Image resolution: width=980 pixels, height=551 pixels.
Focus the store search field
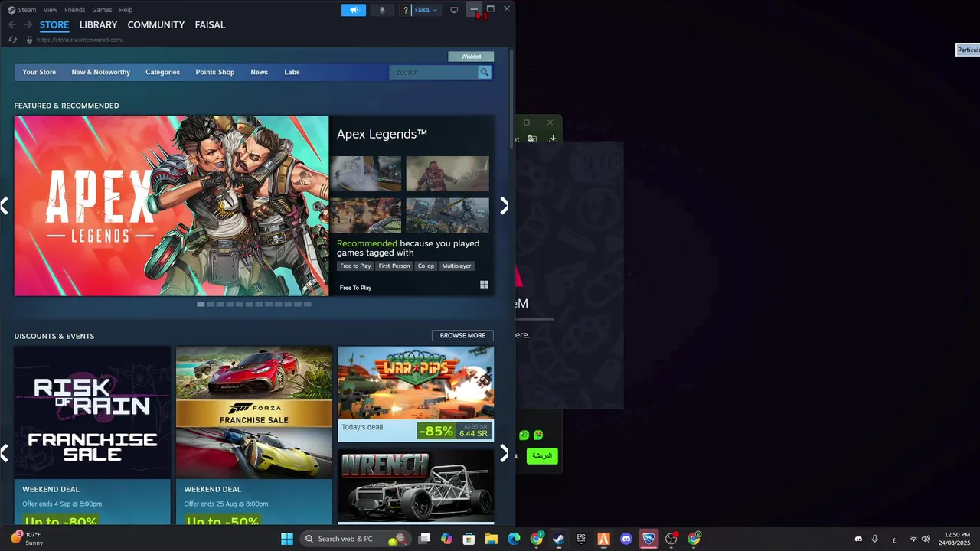[433, 72]
